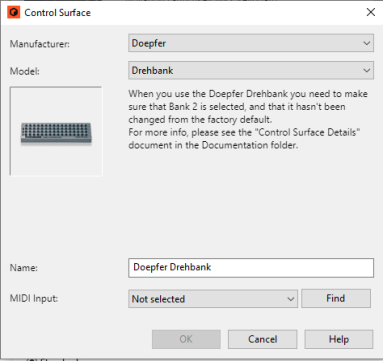The image size is (383, 361).
Task: Click the Model: label
Action: [x=25, y=71]
